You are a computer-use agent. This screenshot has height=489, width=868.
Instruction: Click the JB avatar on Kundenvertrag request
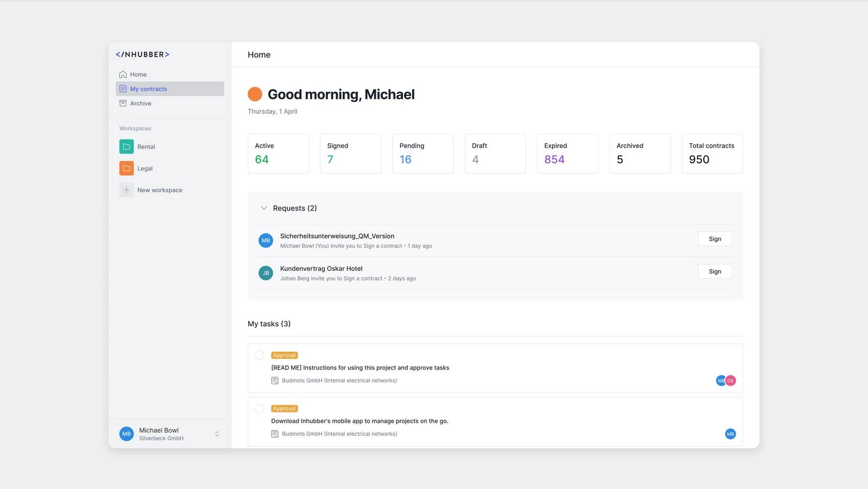(x=266, y=273)
